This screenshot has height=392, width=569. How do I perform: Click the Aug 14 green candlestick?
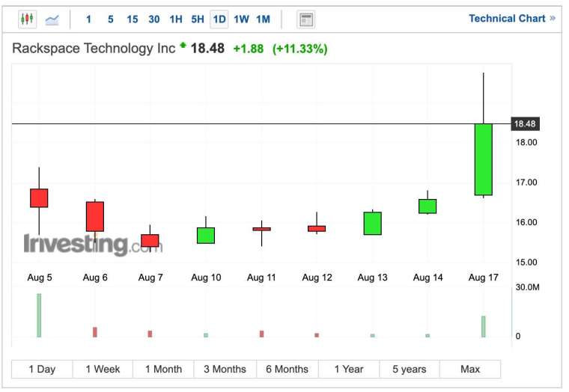(427, 206)
